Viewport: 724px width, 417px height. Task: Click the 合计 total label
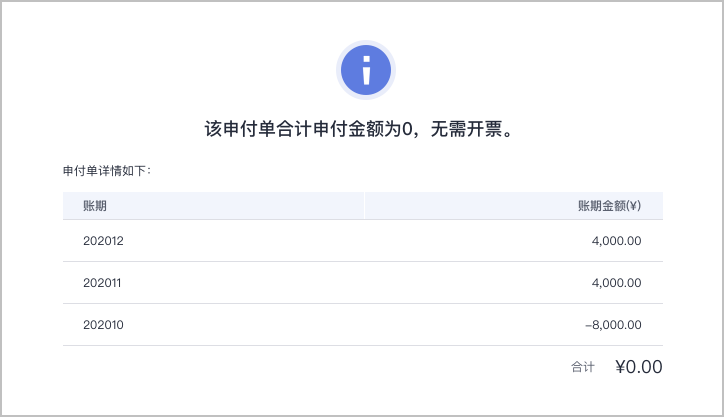[x=583, y=367]
